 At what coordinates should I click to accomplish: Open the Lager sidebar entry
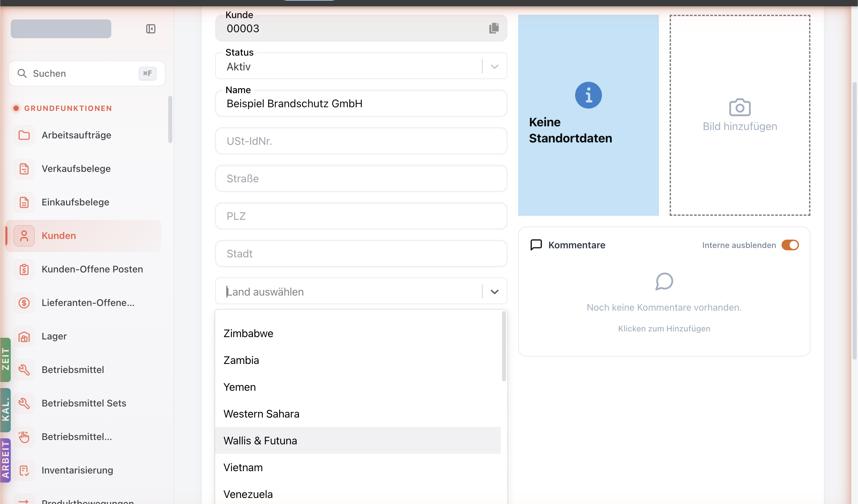tap(83, 336)
